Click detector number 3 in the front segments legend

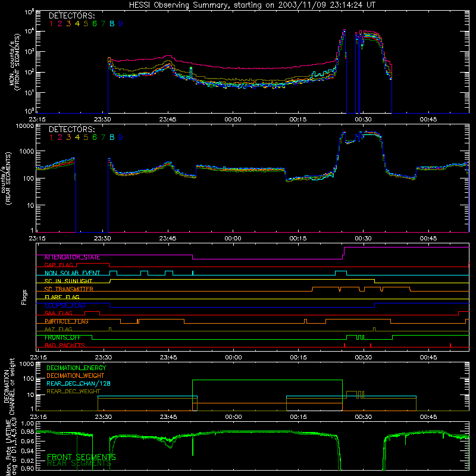(68, 24)
